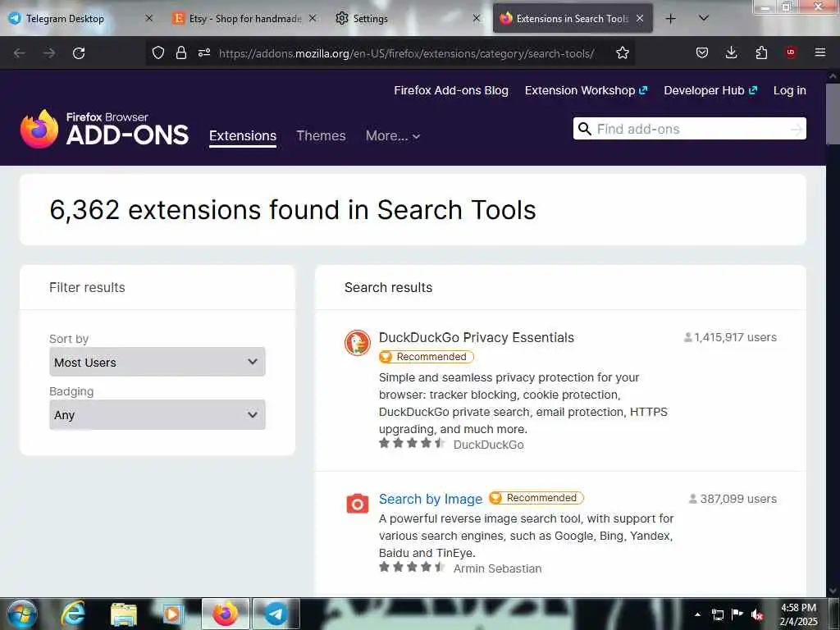Open the Firefox downloads panel
Image resolution: width=840 pixels, height=630 pixels.
pyautogui.click(x=732, y=53)
